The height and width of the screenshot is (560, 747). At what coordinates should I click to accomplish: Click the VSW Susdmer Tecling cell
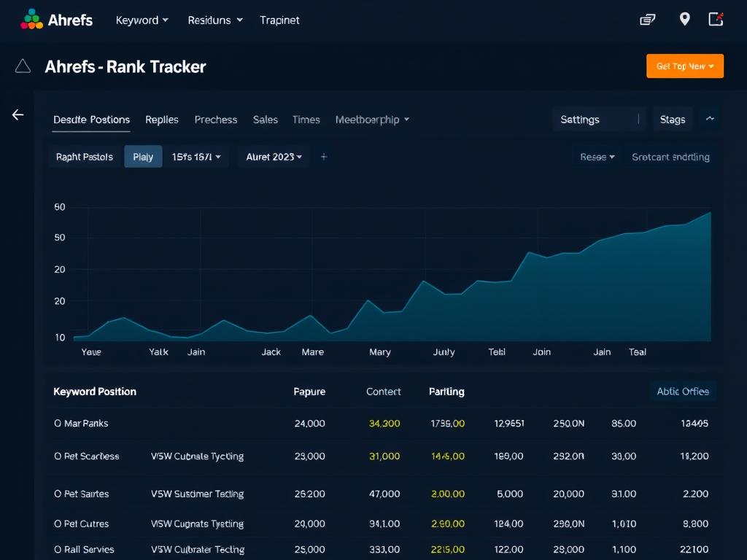(x=197, y=494)
